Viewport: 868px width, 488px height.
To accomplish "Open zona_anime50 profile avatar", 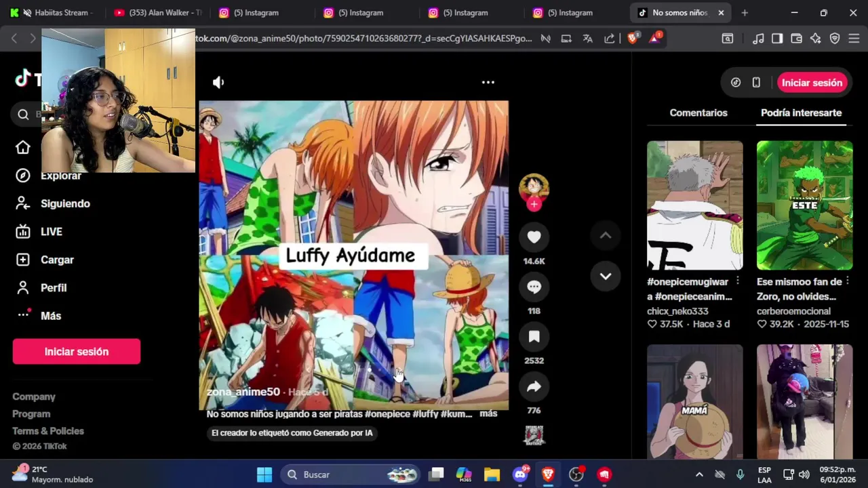I will pyautogui.click(x=534, y=186).
